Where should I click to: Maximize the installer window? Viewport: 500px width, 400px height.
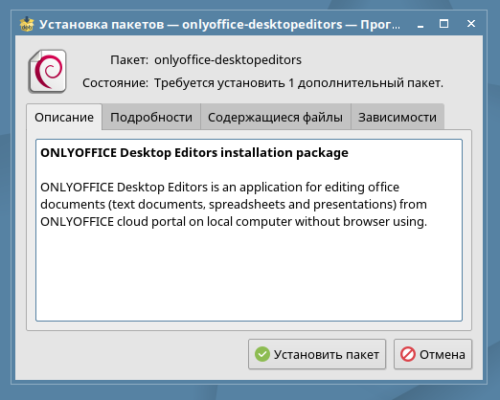(444, 24)
